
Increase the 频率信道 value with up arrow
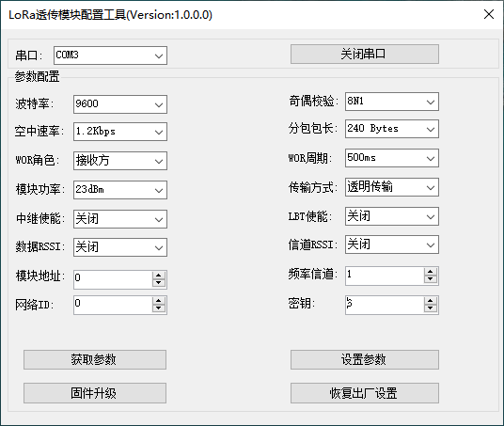click(x=430, y=273)
